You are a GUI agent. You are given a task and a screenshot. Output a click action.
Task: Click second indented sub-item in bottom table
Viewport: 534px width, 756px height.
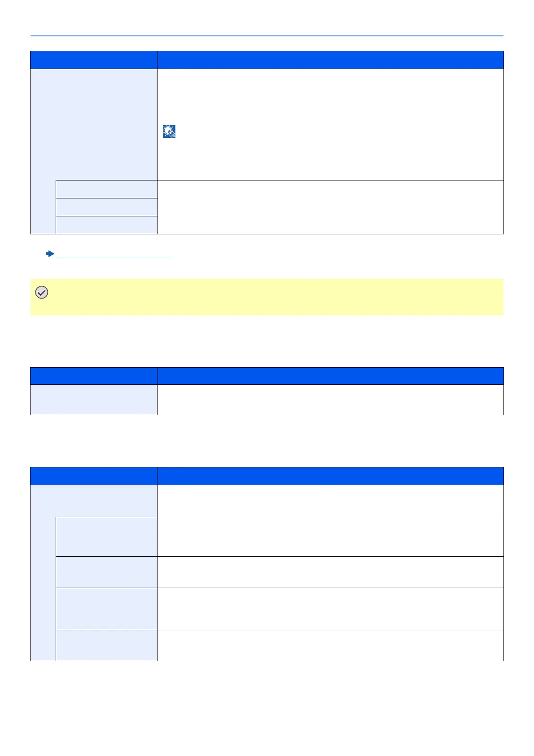(106, 572)
